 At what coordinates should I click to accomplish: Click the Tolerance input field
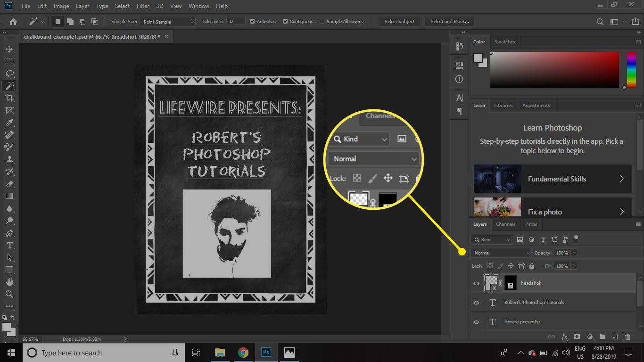pos(236,21)
